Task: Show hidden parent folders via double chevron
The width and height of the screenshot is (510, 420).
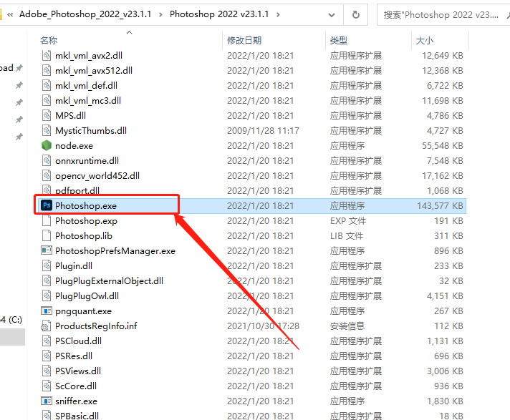Action: point(10,14)
